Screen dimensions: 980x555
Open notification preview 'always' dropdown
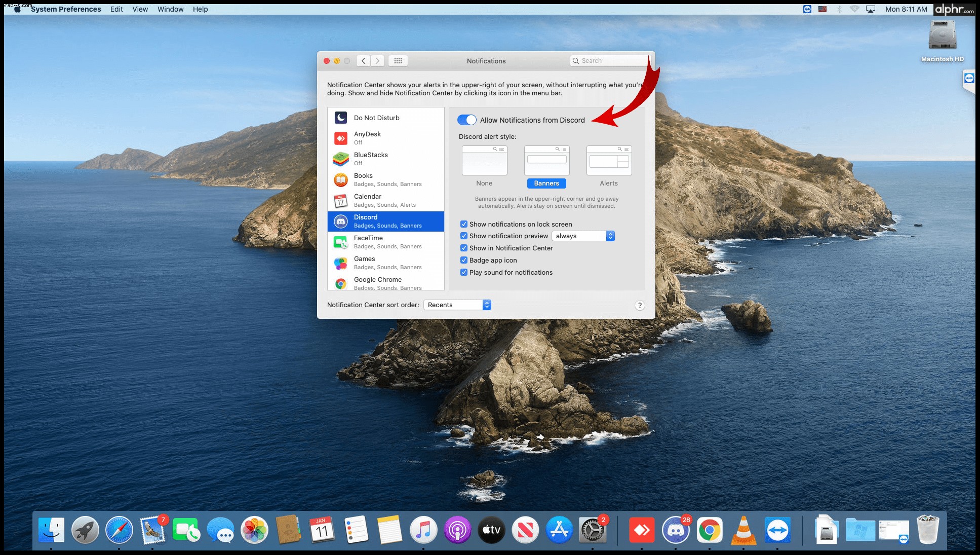point(583,236)
